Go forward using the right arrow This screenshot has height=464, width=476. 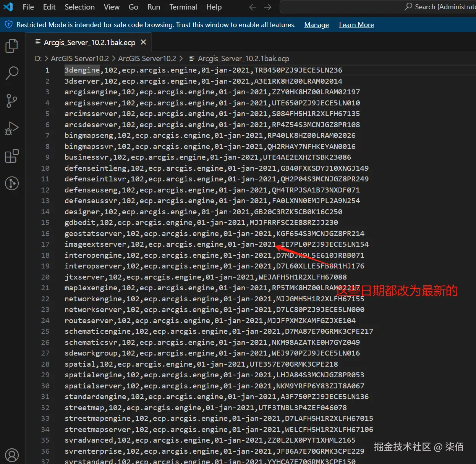tap(268, 7)
